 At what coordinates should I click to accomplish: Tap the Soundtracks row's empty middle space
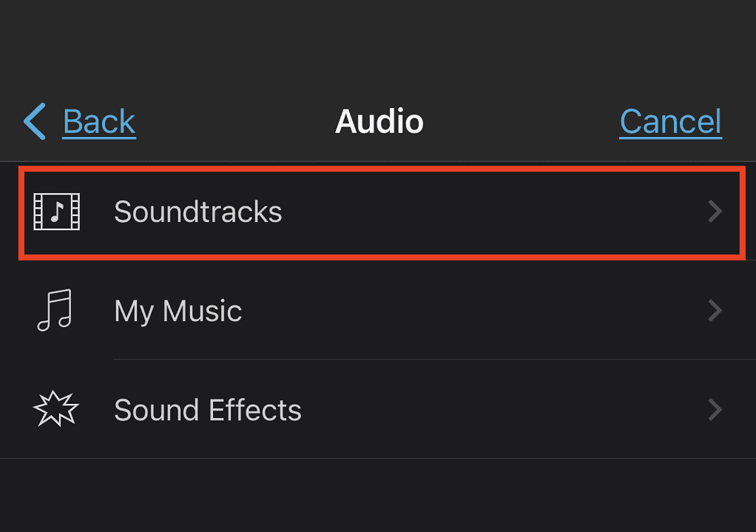pyautogui.click(x=488, y=212)
